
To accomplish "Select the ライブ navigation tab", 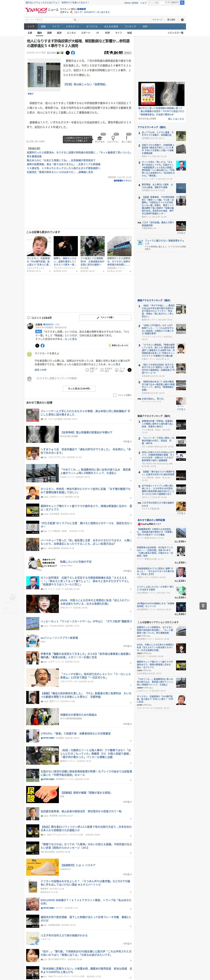I will tap(56, 27).
